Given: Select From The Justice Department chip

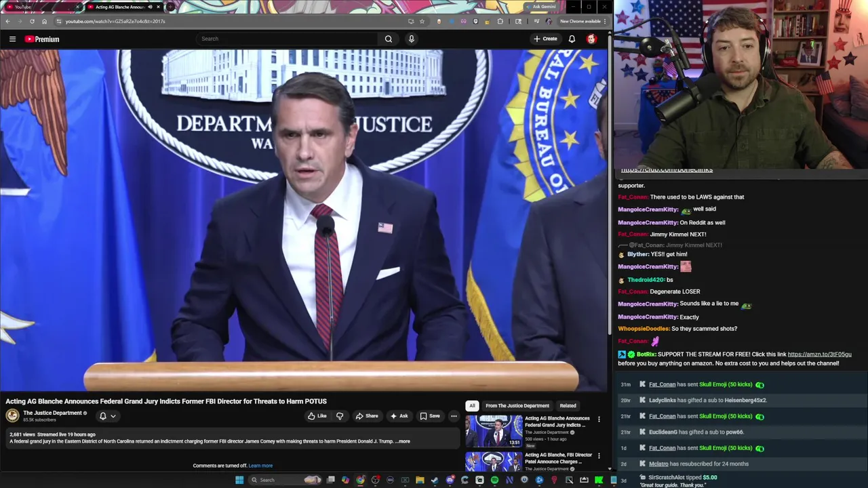Looking at the screenshot, I should 517,405.
